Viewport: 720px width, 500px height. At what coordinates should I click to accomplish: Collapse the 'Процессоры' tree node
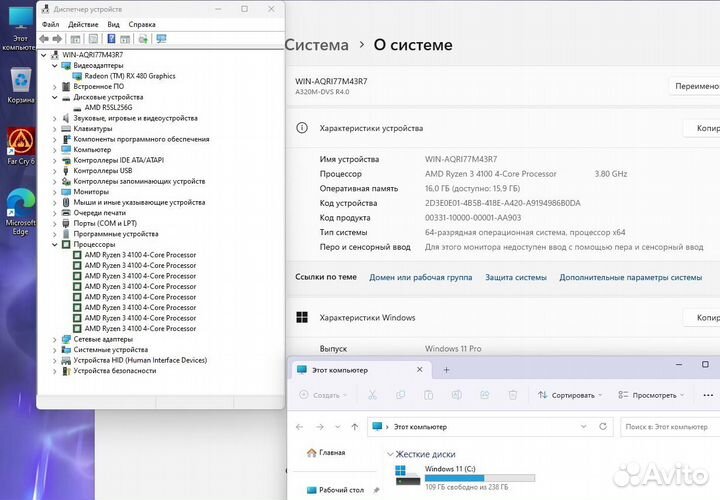pyautogui.click(x=55, y=245)
